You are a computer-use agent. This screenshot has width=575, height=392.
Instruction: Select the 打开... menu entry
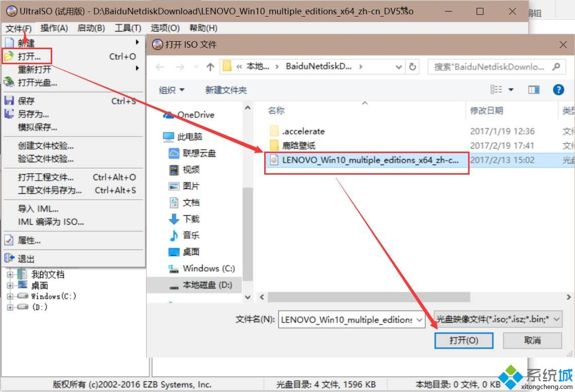coord(73,56)
